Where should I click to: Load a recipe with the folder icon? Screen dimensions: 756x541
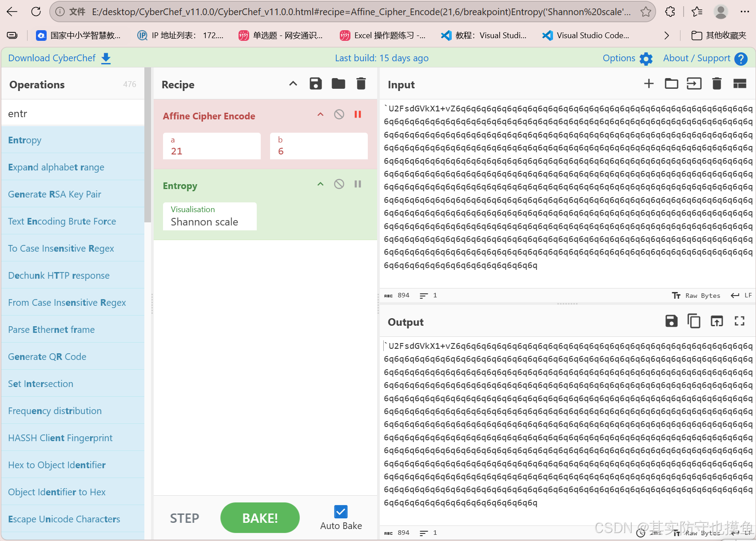point(338,83)
